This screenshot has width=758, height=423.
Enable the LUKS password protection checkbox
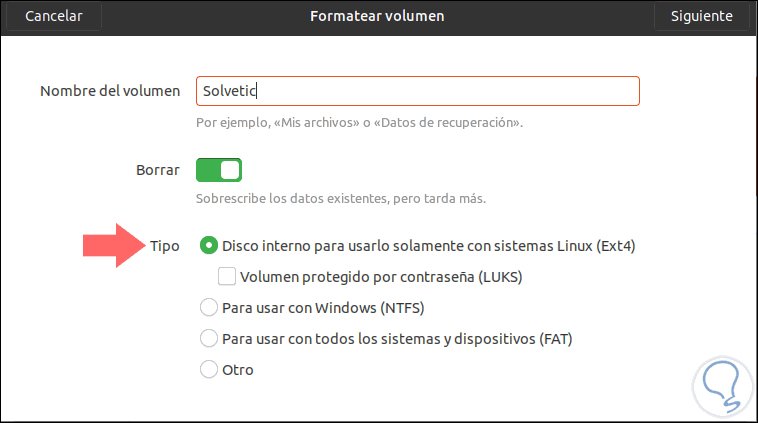(x=227, y=276)
